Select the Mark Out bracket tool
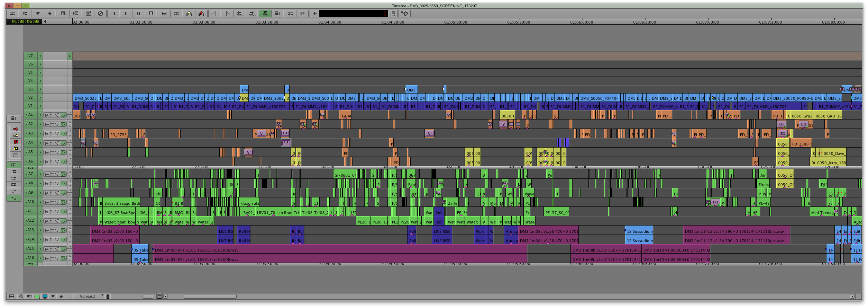Viewport: 868px width, 308px height. click(x=126, y=14)
